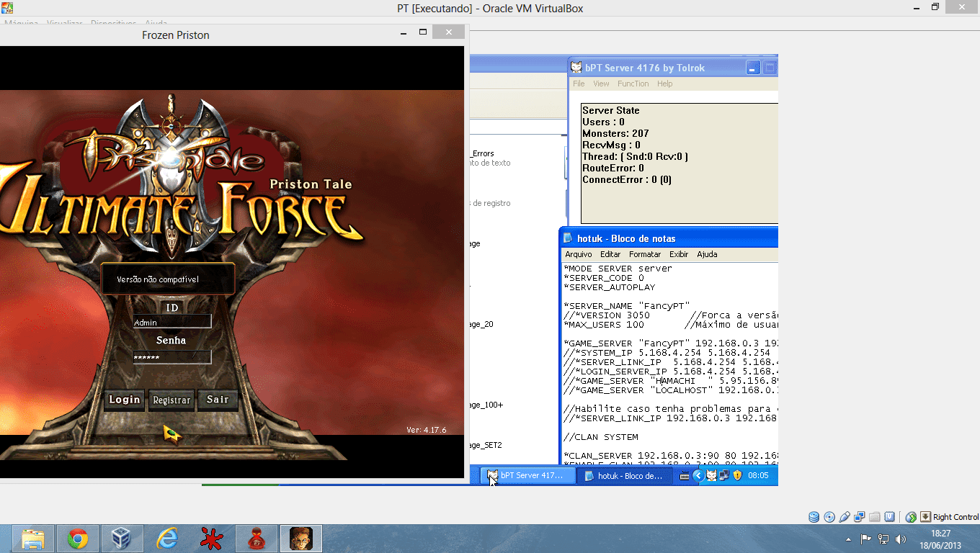Open Ajuda menu in Bloco de notas

pos(707,254)
